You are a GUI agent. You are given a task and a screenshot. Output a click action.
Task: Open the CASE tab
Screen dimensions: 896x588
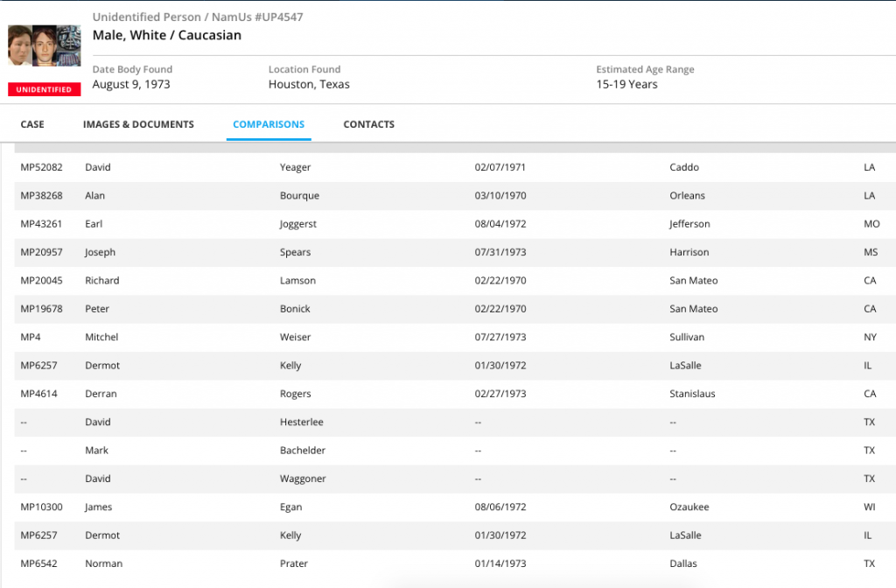(x=32, y=124)
